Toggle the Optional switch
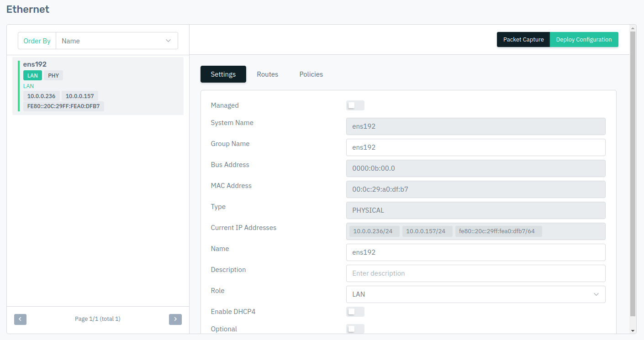Viewport: 644px width, 340px height. click(355, 329)
